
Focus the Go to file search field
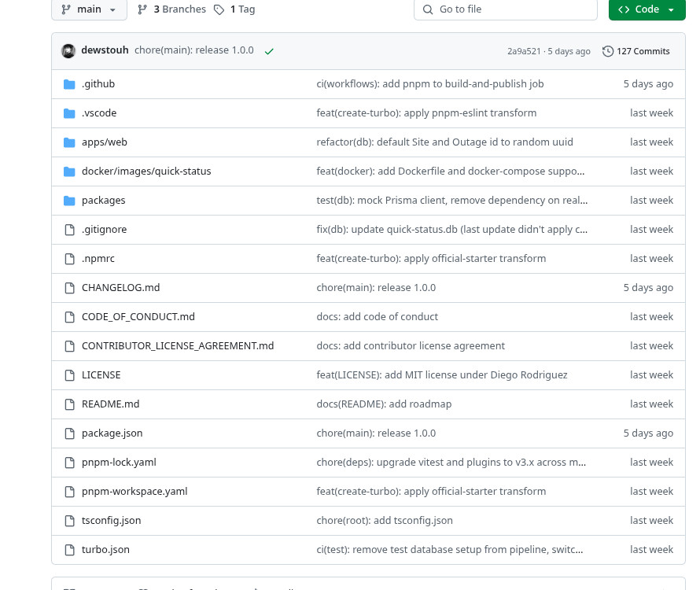tap(506, 9)
